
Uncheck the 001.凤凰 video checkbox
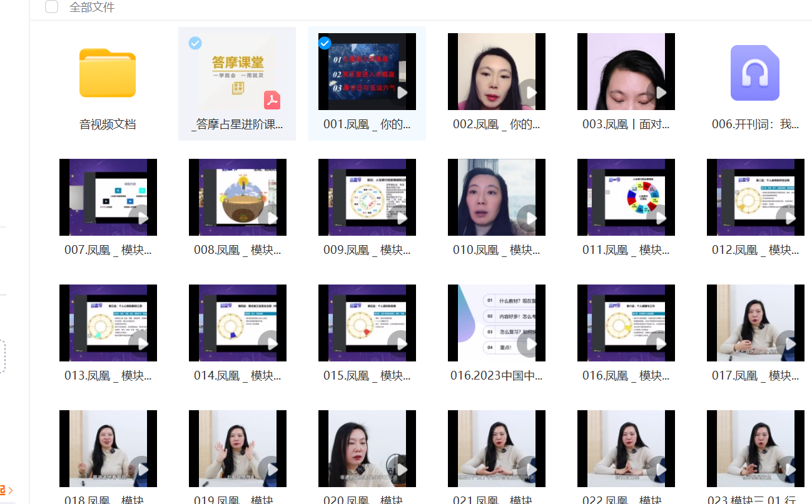click(x=325, y=43)
